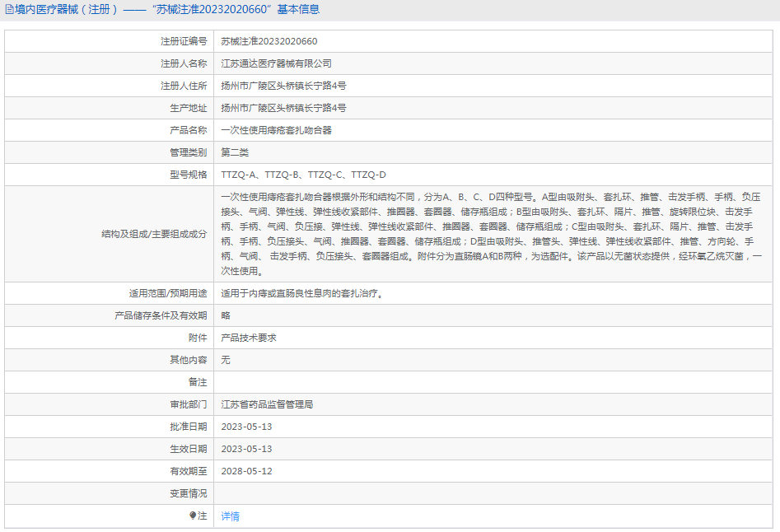Select approval department 江苏省药品监督管理局

point(267,404)
